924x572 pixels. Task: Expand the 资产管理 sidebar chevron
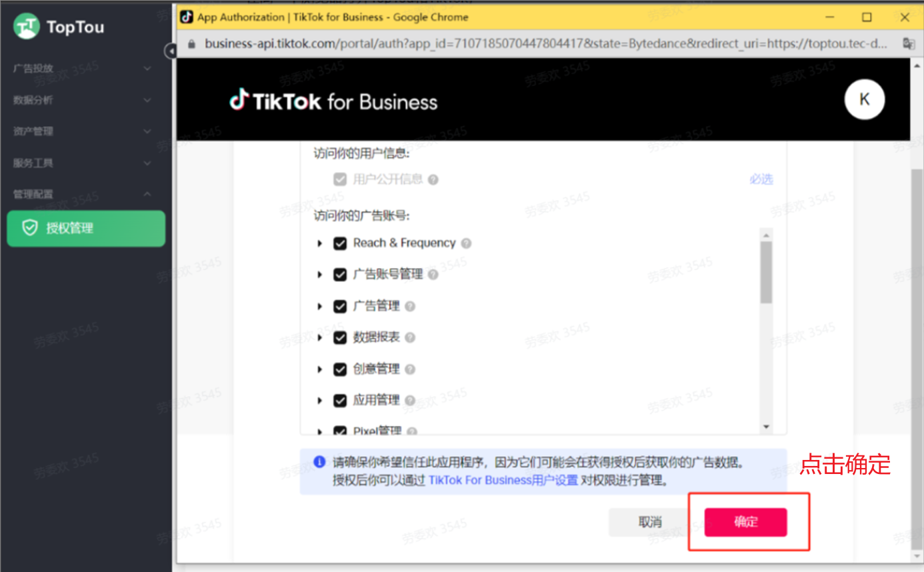coord(147,131)
